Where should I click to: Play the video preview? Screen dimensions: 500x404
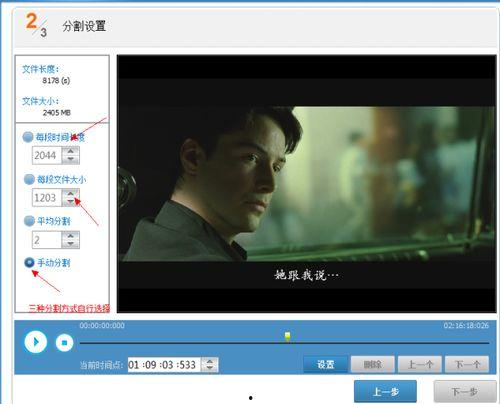pos(35,342)
